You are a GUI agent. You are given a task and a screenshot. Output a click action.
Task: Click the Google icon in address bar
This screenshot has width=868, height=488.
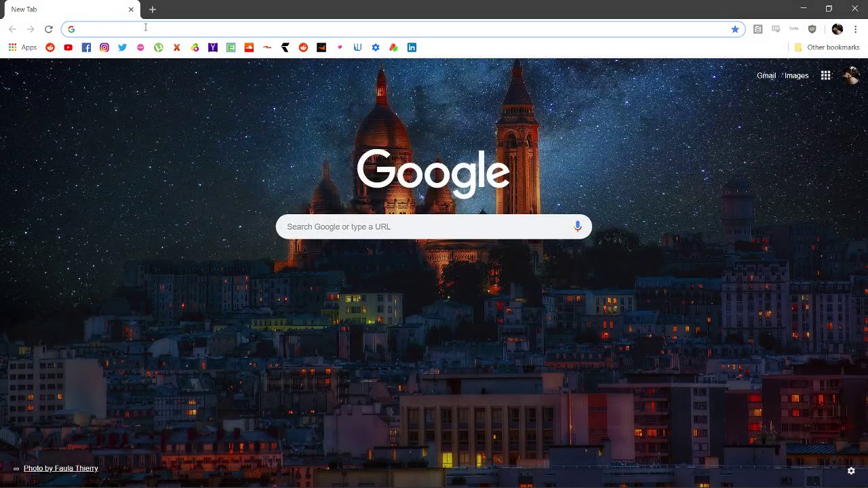71,29
